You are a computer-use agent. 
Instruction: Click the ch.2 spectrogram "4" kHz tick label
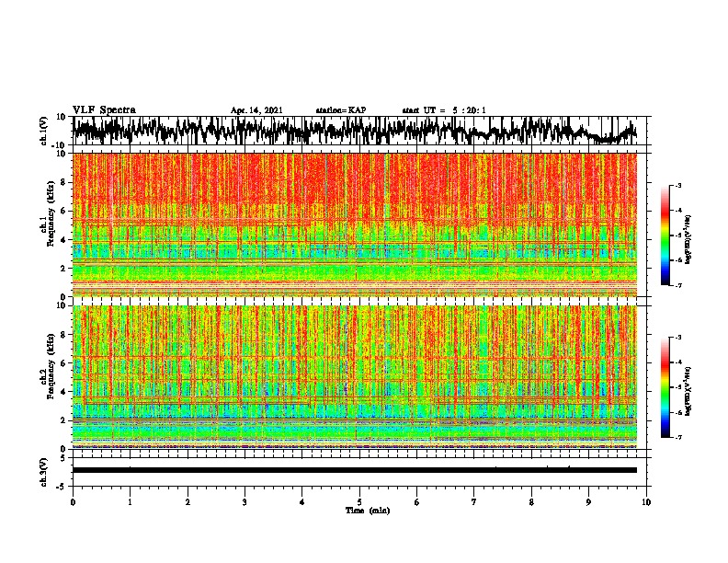click(63, 392)
